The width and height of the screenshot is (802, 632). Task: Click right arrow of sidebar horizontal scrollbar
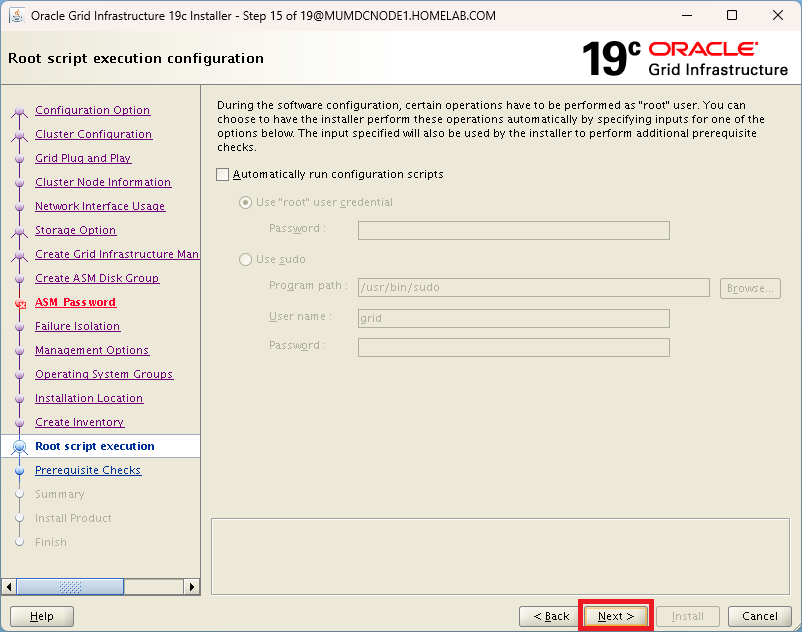[x=193, y=587]
